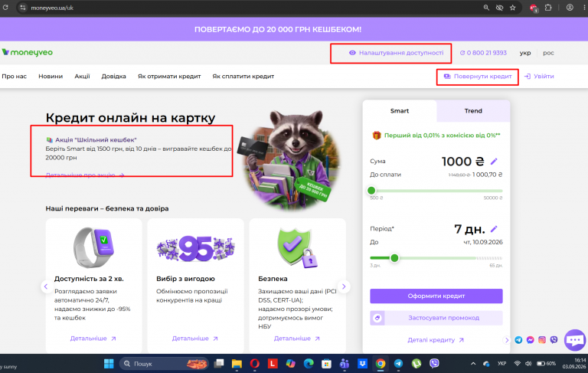The height and width of the screenshot is (373, 588).
Task: Open uTorrent from taskbar
Action: click(416, 364)
